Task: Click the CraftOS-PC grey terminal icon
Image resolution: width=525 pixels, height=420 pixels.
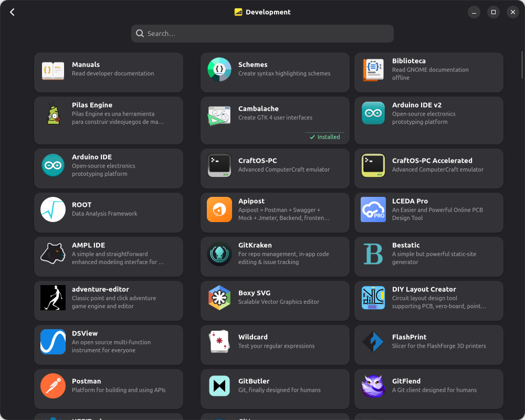Action: click(x=219, y=165)
